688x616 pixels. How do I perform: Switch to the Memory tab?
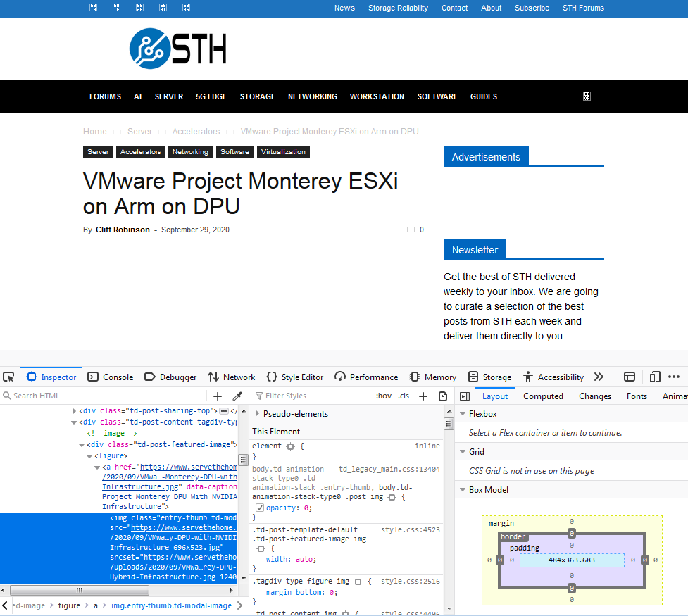coord(432,377)
